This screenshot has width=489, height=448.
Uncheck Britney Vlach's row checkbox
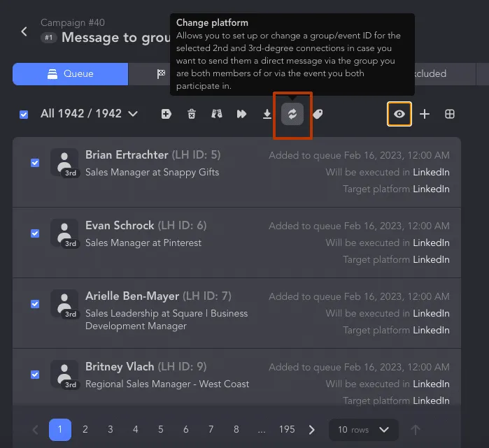[35, 375]
